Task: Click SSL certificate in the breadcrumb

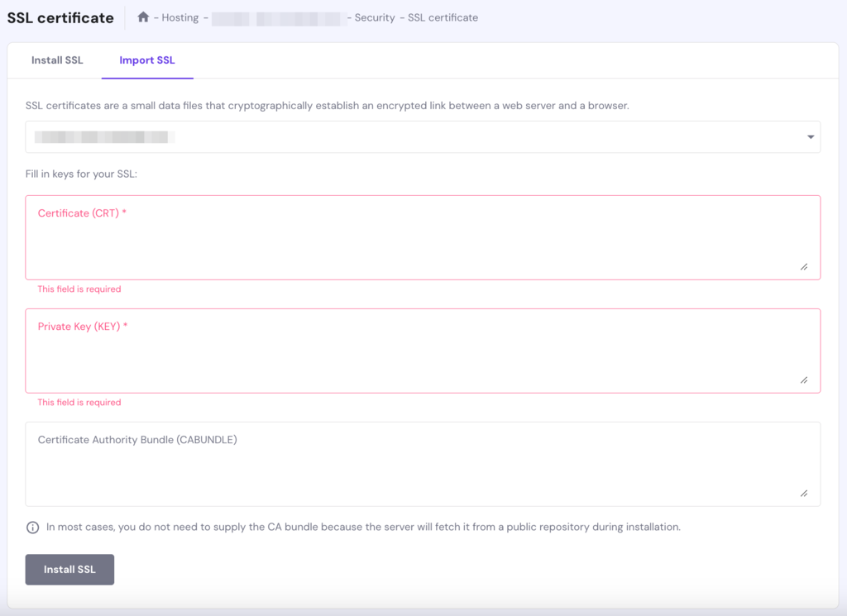Action: coord(444,17)
